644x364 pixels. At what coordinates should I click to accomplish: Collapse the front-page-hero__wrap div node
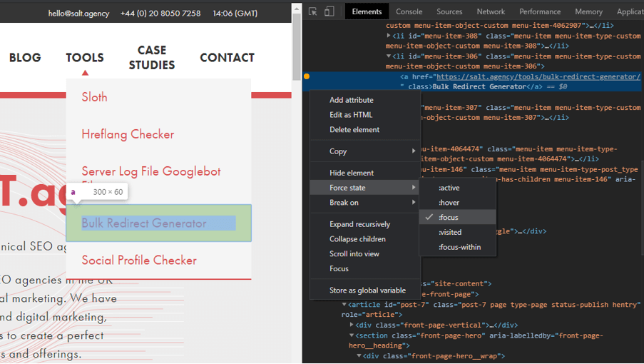pyautogui.click(x=359, y=355)
